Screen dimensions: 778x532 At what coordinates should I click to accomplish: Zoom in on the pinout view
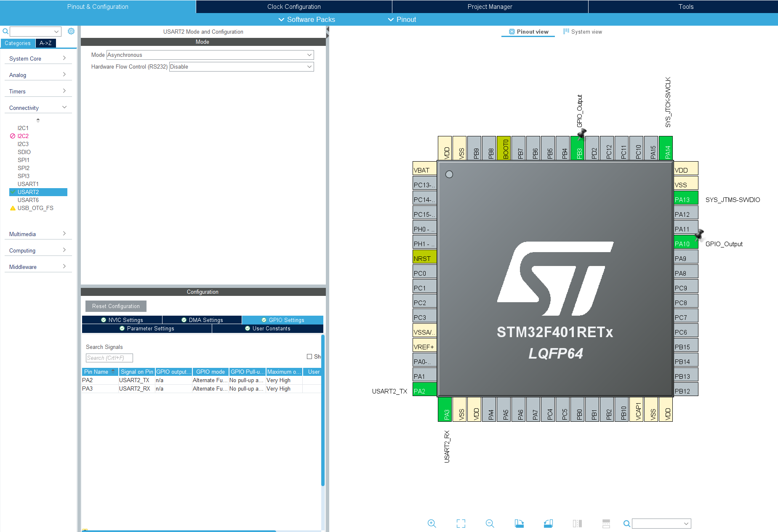[432, 523]
